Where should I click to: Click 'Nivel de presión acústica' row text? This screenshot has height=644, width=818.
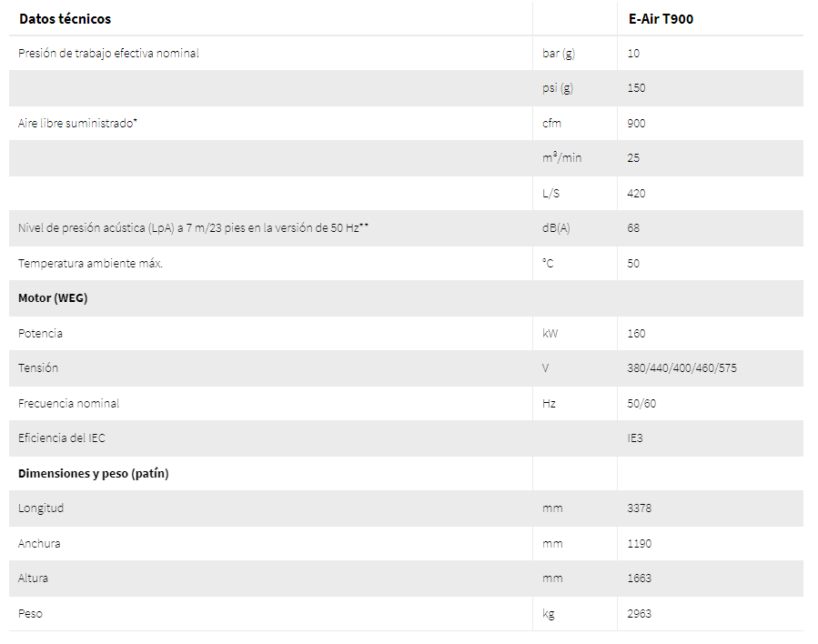coord(193,228)
